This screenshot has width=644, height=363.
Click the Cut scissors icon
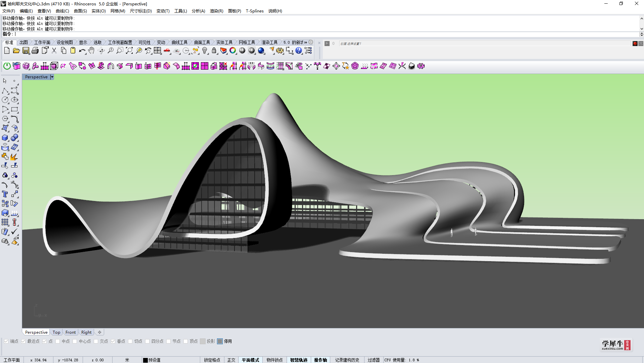tap(54, 51)
